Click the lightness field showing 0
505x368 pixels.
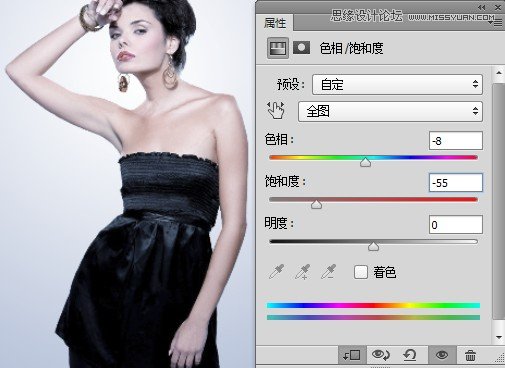(x=456, y=225)
